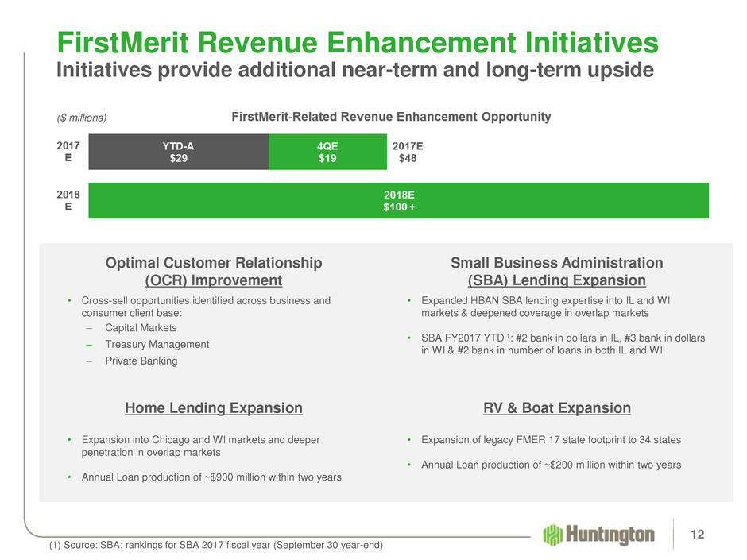The width and height of the screenshot is (747, 560).
Task: Click the Treasury Management sub-bullet
Action: click(157, 344)
